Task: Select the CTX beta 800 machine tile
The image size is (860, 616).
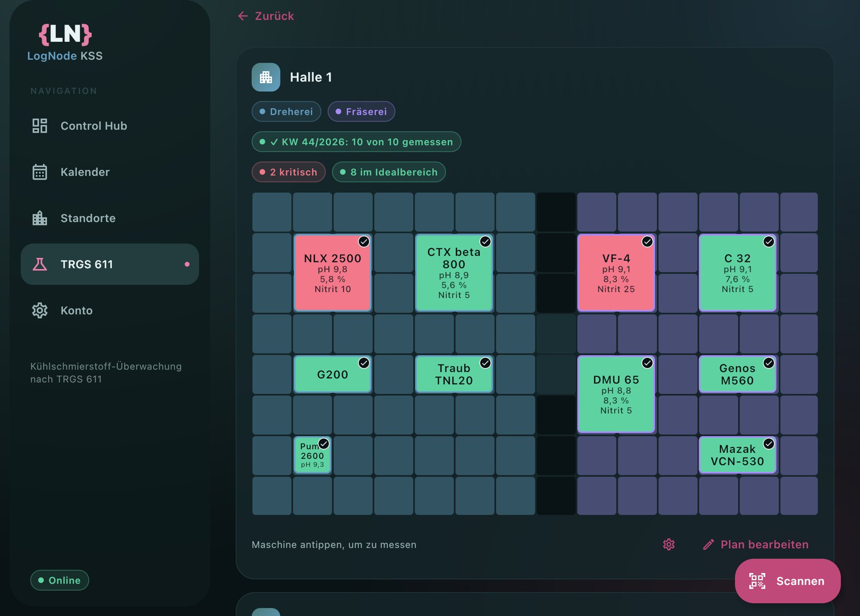Action: [x=454, y=273]
